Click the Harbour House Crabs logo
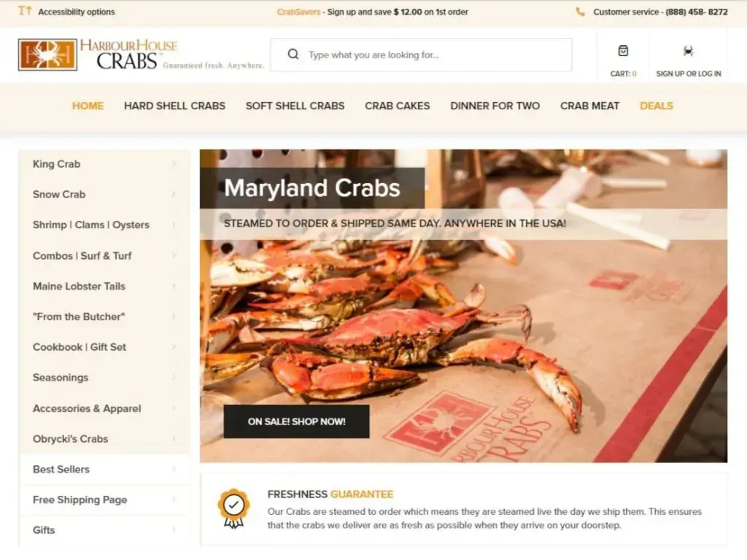The height and width of the screenshot is (560, 747). pos(141,55)
